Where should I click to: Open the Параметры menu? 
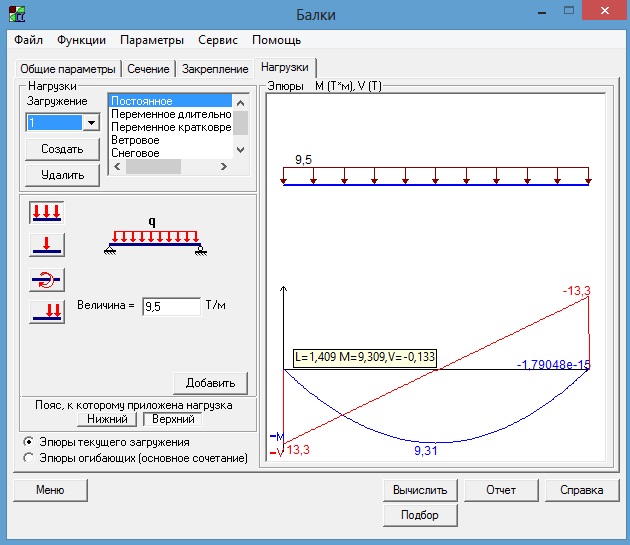tap(152, 40)
